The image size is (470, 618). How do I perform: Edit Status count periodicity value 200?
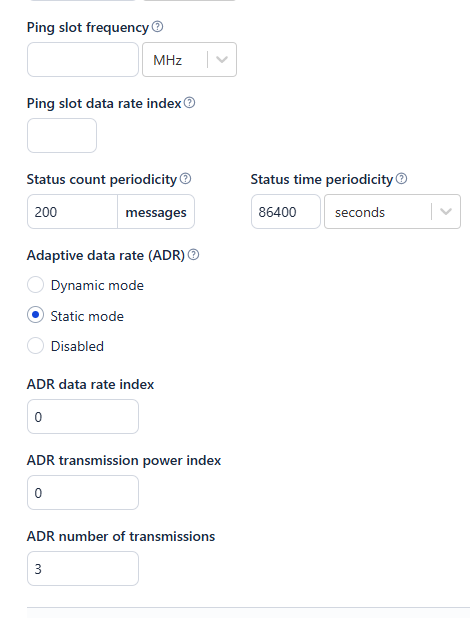tap(73, 212)
